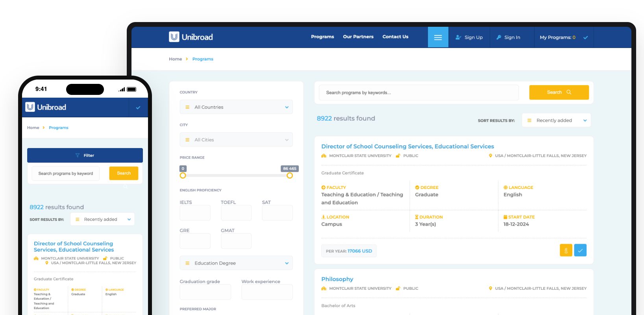Open the Programs menu item in the header
The height and width of the screenshot is (315, 644).
[322, 37]
